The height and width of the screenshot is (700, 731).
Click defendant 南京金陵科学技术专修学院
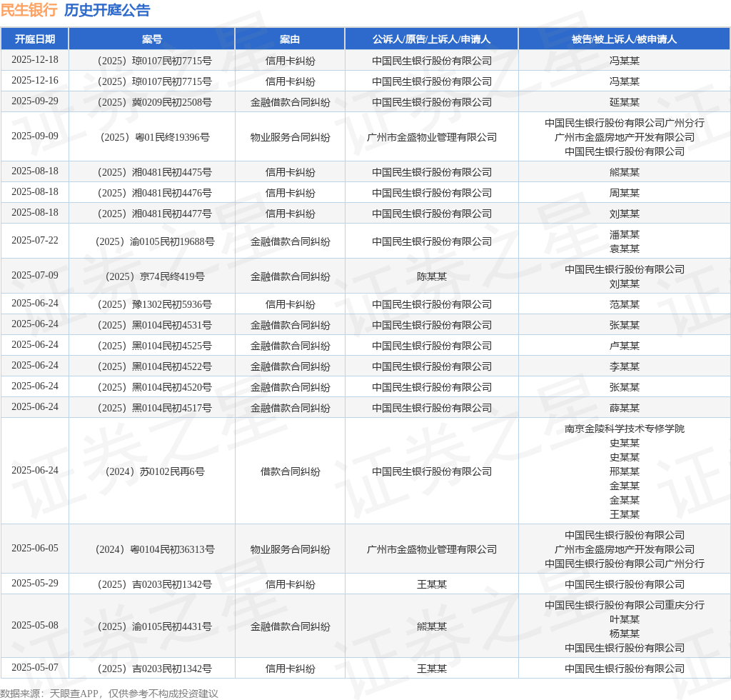point(624,429)
